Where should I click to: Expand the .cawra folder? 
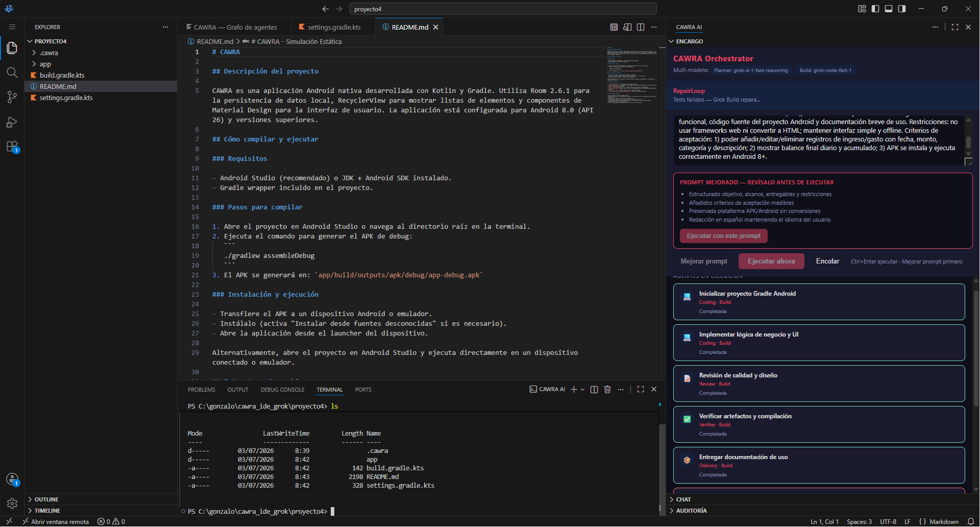pos(101,53)
